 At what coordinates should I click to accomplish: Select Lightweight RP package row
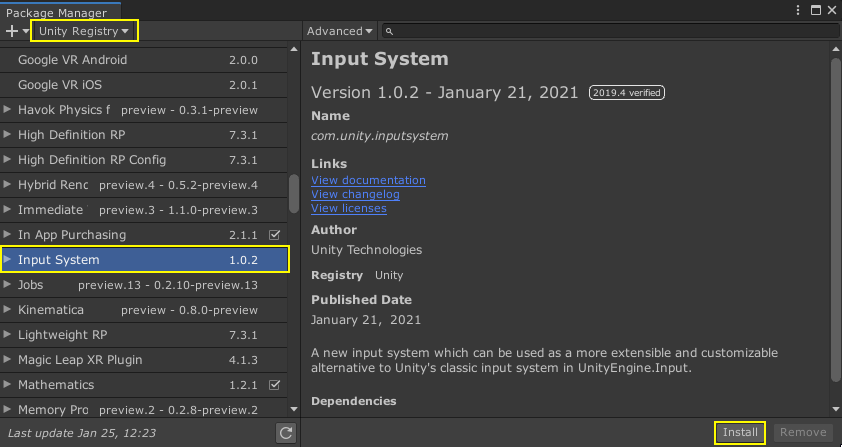click(x=143, y=335)
